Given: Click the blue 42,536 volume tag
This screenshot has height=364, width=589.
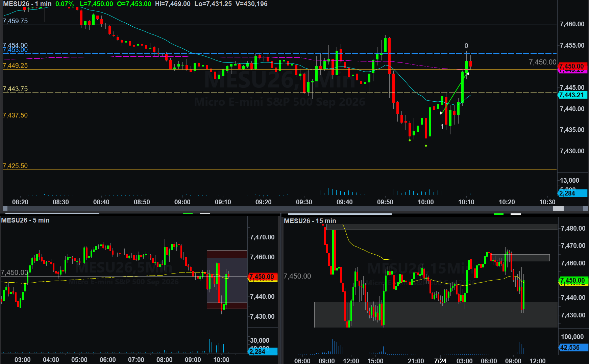Looking at the screenshot, I should (573, 347).
